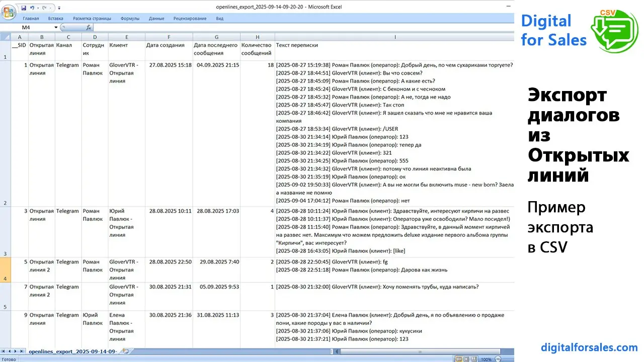Open the Рецензирование ribbon tab
The width and height of the screenshot is (644, 362).
click(190, 19)
